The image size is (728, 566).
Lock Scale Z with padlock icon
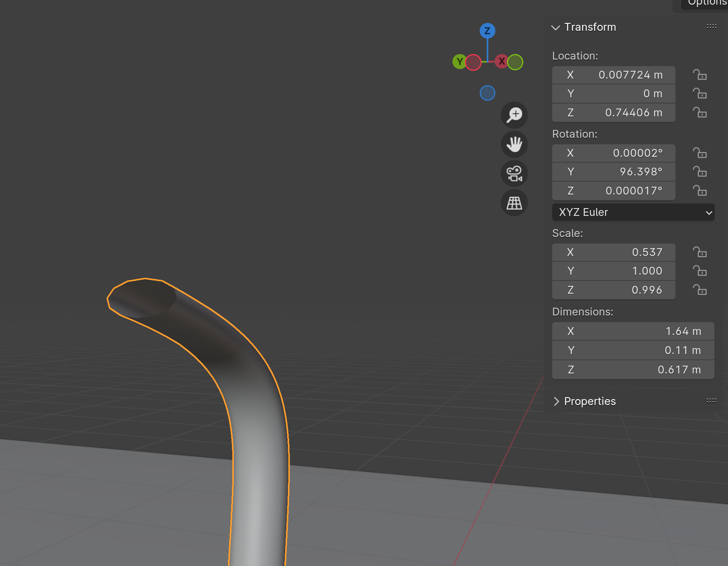click(700, 290)
